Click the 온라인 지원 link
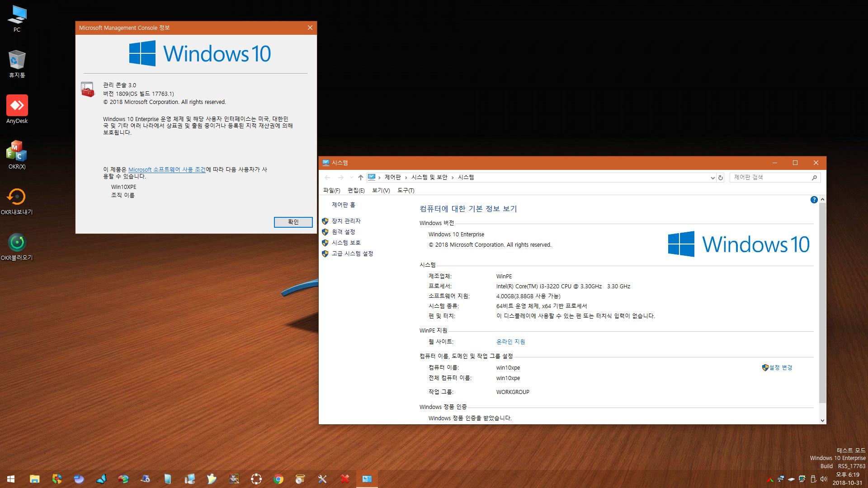The height and width of the screenshot is (488, 868). (511, 342)
